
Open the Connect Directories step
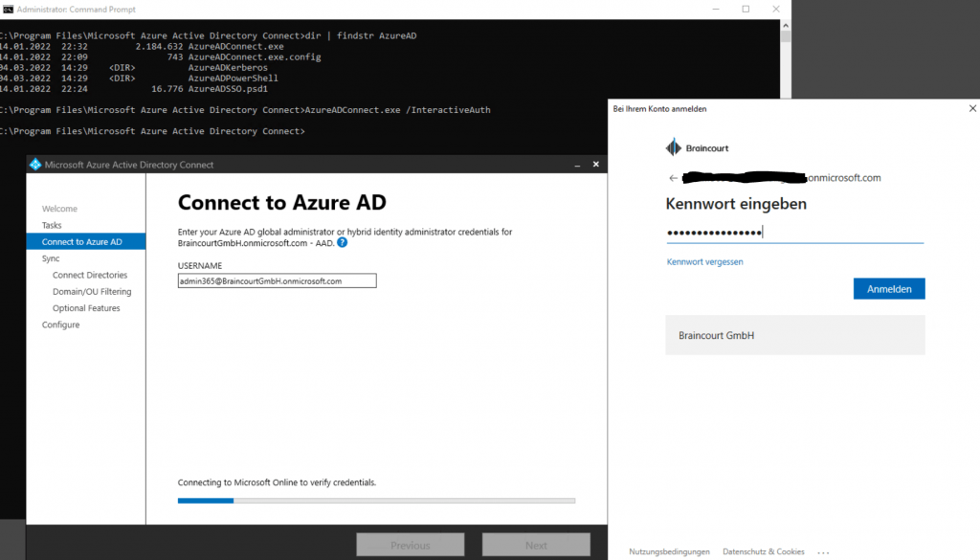pyautogui.click(x=90, y=275)
